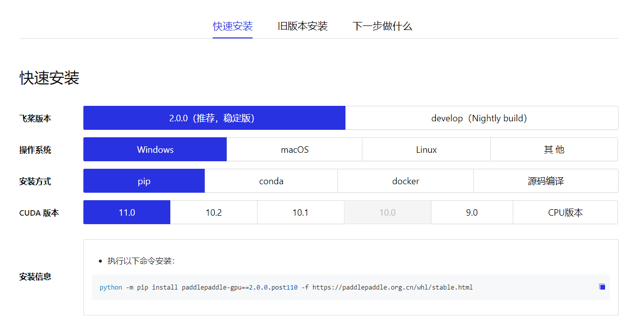Pick CUDA version 10.2
644x325 pixels.
click(214, 212)
